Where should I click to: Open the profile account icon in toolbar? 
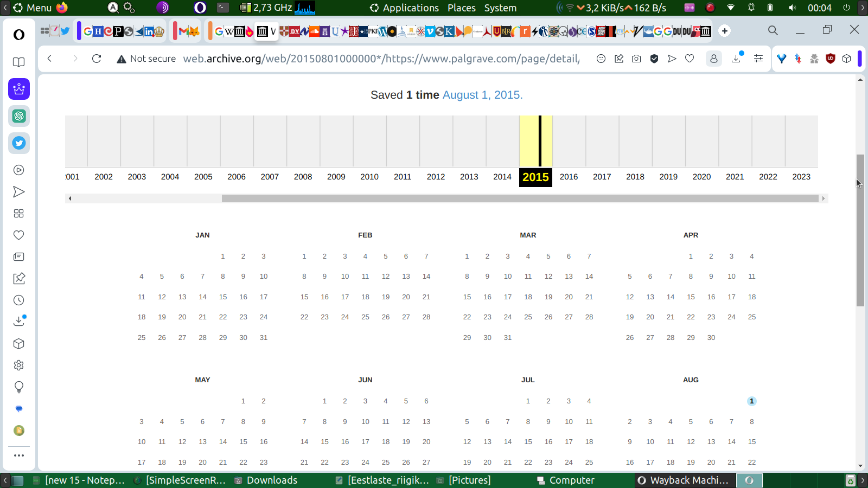714,59
